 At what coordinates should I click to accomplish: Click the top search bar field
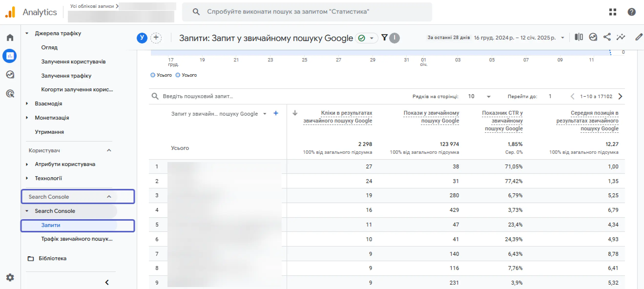coord(307,12)
